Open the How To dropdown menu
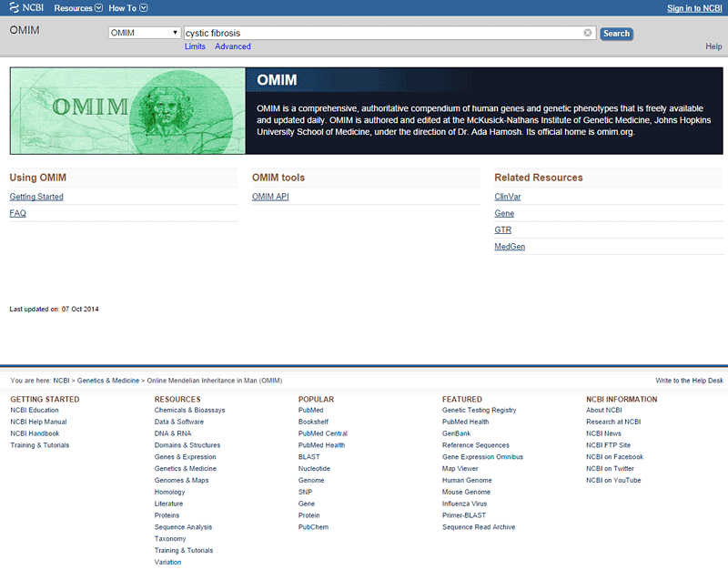 click(127, 8)
